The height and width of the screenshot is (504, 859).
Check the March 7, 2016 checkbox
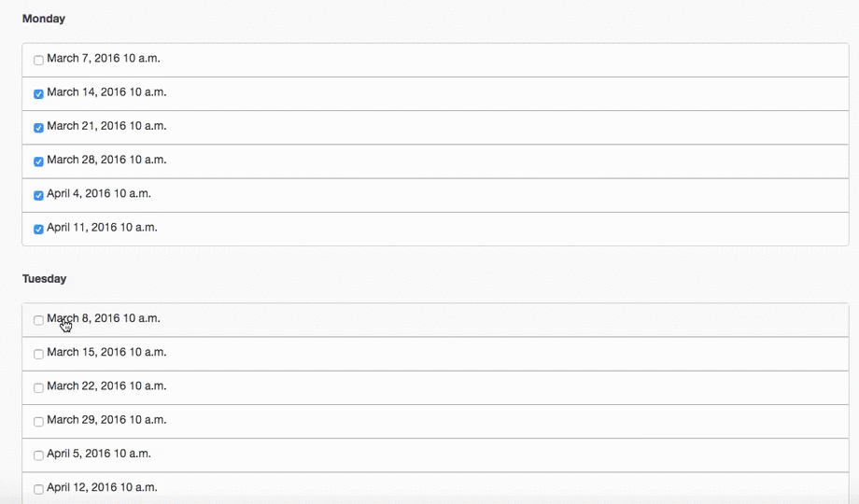point(38,60)
